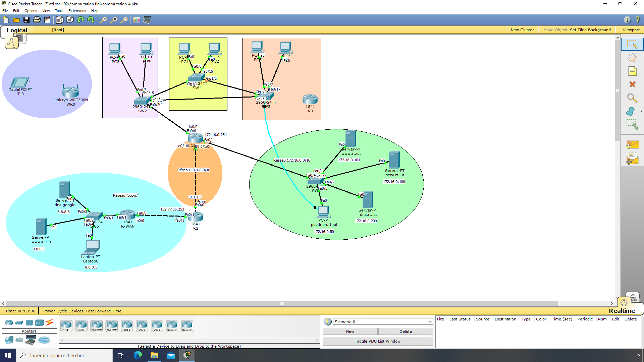Click the Zoom In toolbar icon

[x=103, y=20]
